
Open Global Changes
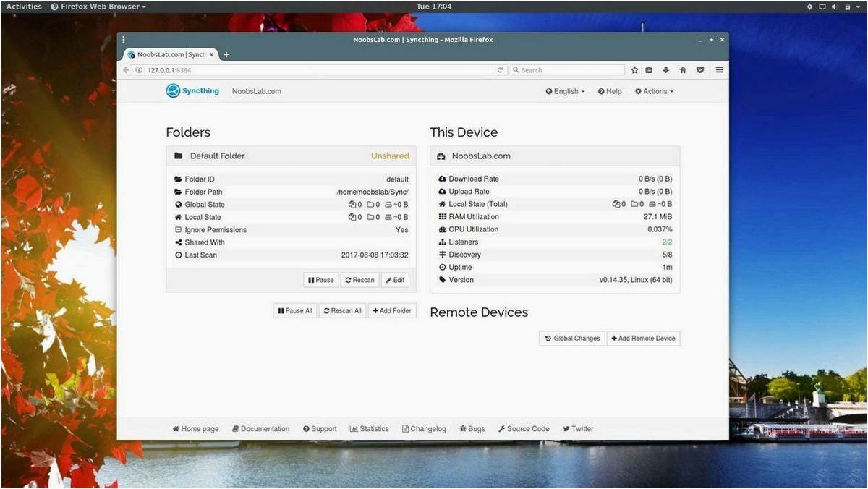[572, 338]
